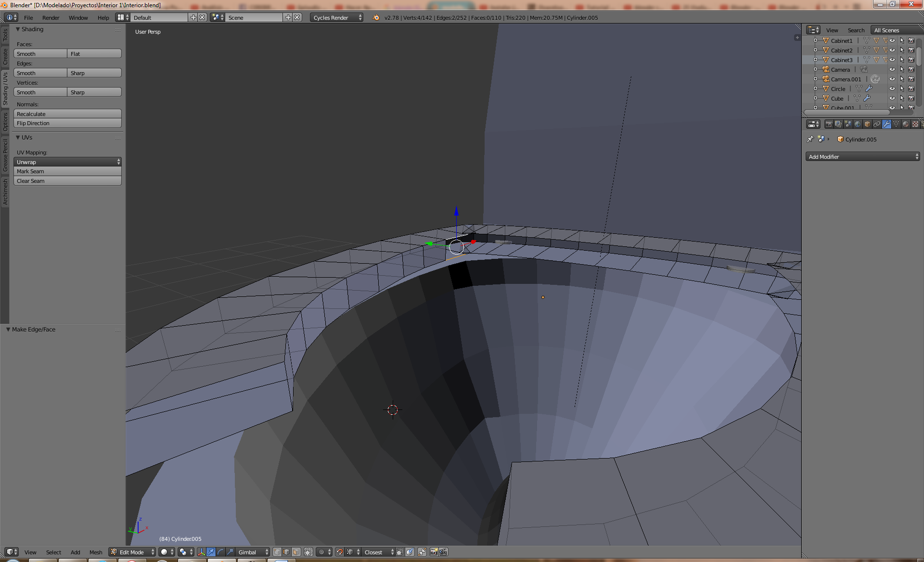
Task: Click Clear Seam
Action: click(x=67, y=181)
